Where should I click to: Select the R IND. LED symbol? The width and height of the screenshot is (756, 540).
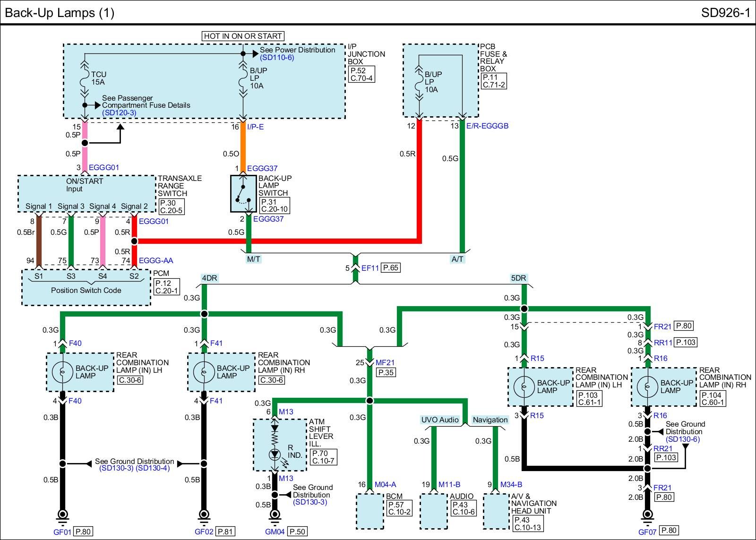click(x=275, y=455)
